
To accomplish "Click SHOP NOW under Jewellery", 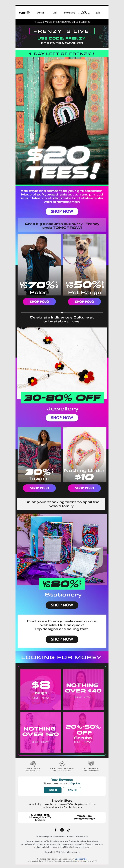I will [62, 417].
